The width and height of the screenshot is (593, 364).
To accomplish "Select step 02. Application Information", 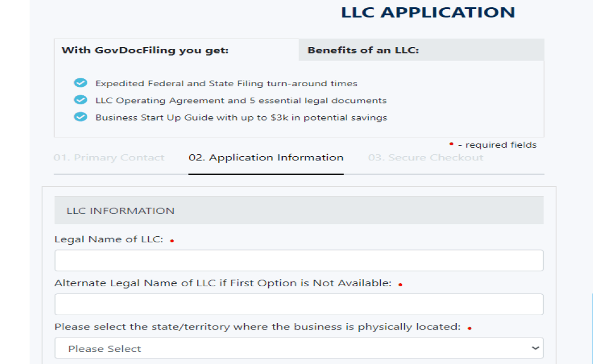I will point(266,157).
